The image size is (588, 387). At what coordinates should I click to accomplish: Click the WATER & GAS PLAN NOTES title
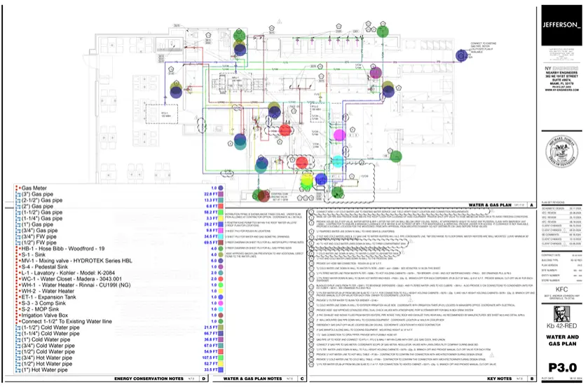252,379
